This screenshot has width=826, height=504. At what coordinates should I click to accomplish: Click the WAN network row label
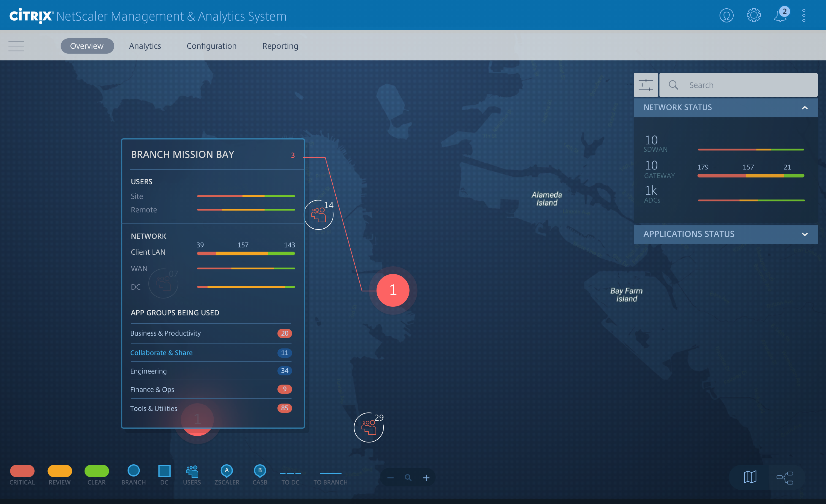tap(139, 268)
